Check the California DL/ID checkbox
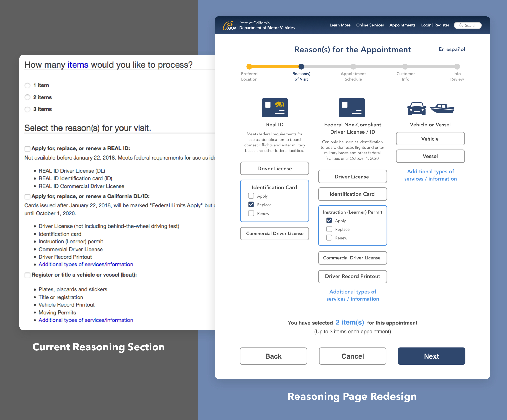Viewport: 507px width, 420px height. [27, 197]
